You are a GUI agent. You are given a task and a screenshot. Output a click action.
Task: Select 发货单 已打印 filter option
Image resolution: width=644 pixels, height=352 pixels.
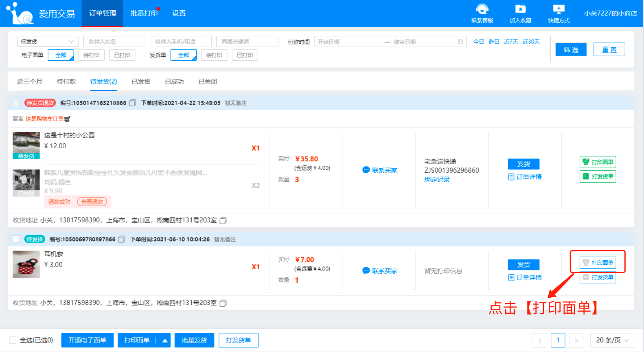[x=245, y=55]
